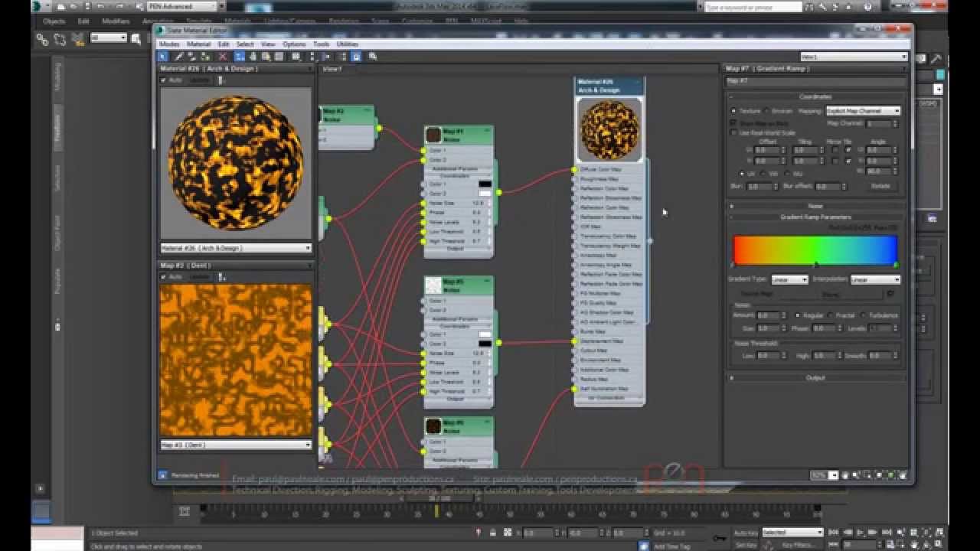Click the Arch & Design node thumbnail

(x=609, y=129)
